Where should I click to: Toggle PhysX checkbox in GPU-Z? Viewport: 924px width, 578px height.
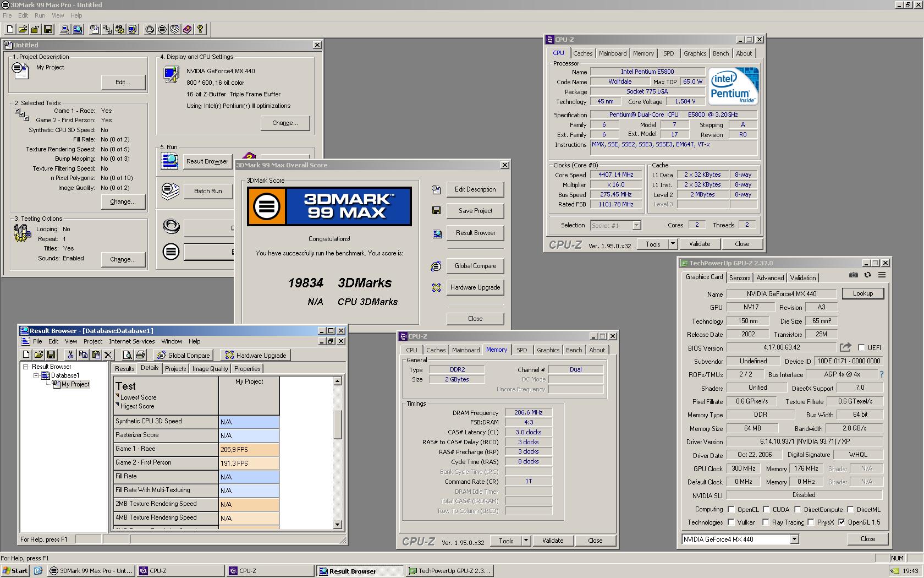point(811,522)
